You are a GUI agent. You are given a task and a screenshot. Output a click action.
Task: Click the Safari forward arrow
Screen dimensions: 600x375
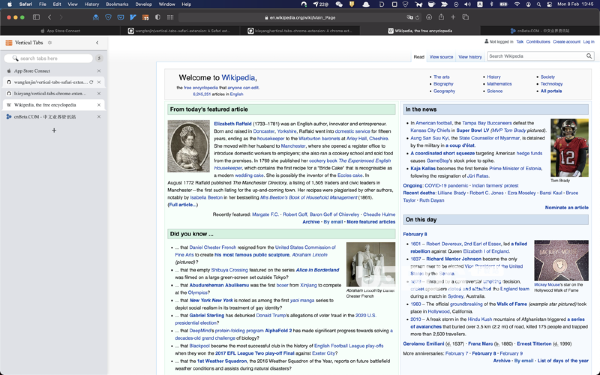click(61, 17)
